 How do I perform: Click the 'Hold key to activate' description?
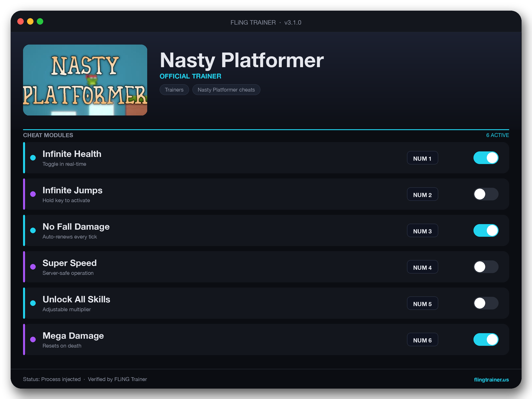66,200
